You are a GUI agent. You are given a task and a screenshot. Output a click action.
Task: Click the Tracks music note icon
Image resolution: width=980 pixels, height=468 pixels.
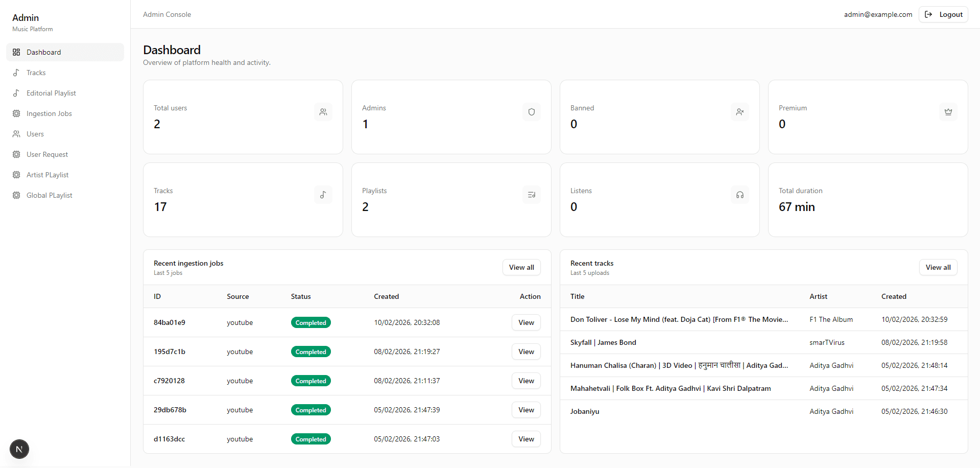[x=16, y=73]
